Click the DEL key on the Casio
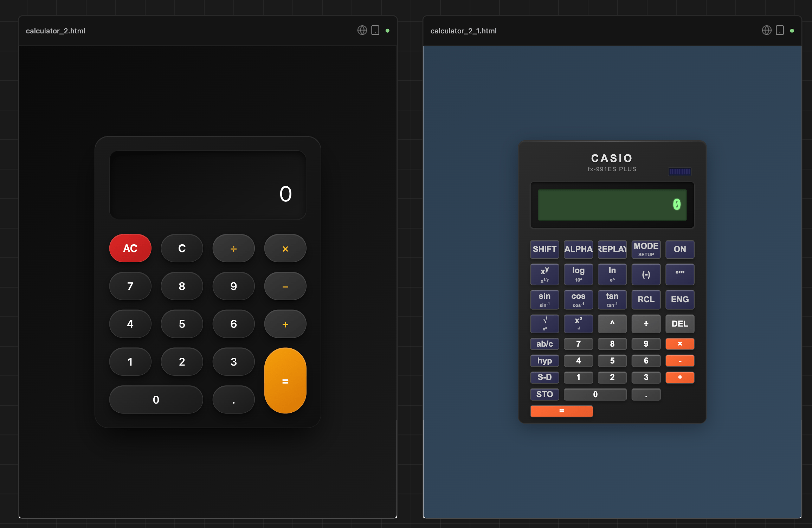This screenshot has height=528, width=812. click(x=680, y=324)
